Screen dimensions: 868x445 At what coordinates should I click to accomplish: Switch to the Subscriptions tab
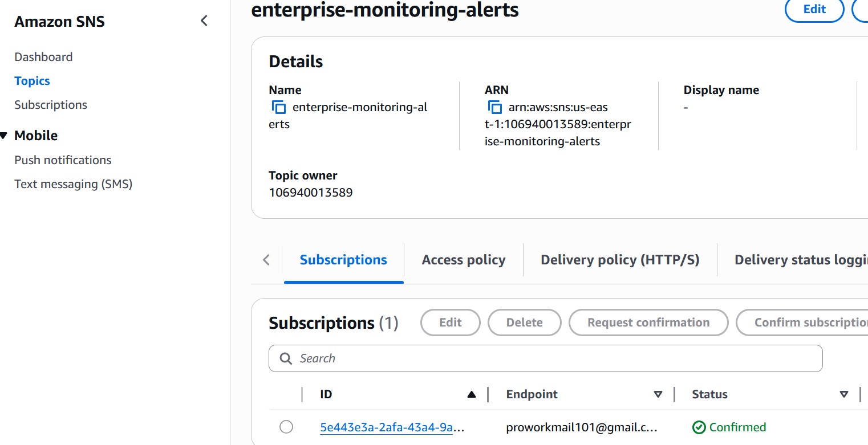pyautogui.click(x=343, y=260)
